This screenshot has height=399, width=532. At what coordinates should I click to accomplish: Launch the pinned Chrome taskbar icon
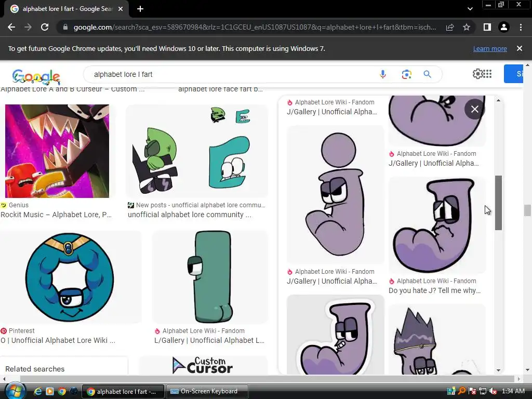pyautogui.click(x=62, y=391)
